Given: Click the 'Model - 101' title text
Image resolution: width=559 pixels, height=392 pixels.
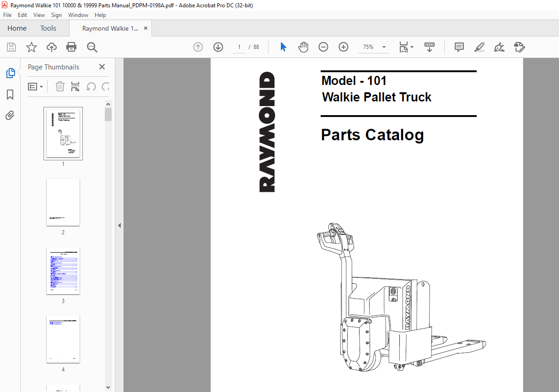Looking at the screenshot, I should (354, 81).
